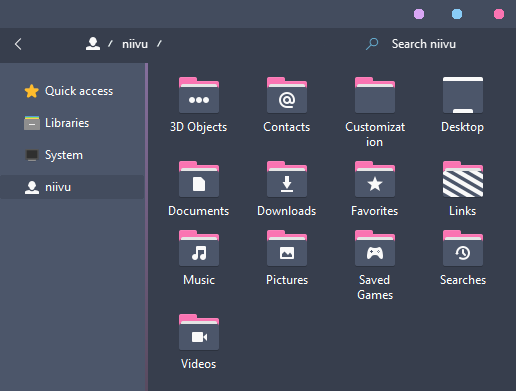Go back with the back arrow
The image size is (516, 391).
18,44
